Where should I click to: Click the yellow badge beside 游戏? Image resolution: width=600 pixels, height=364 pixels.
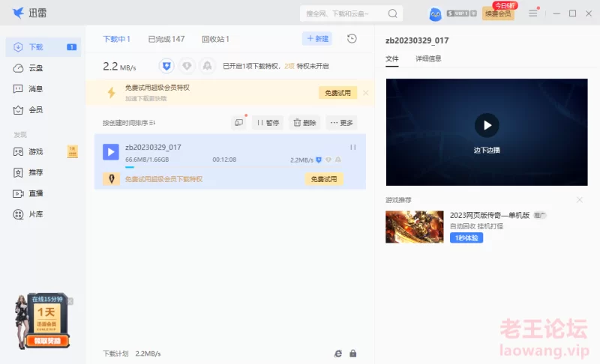tap(72, 151)
